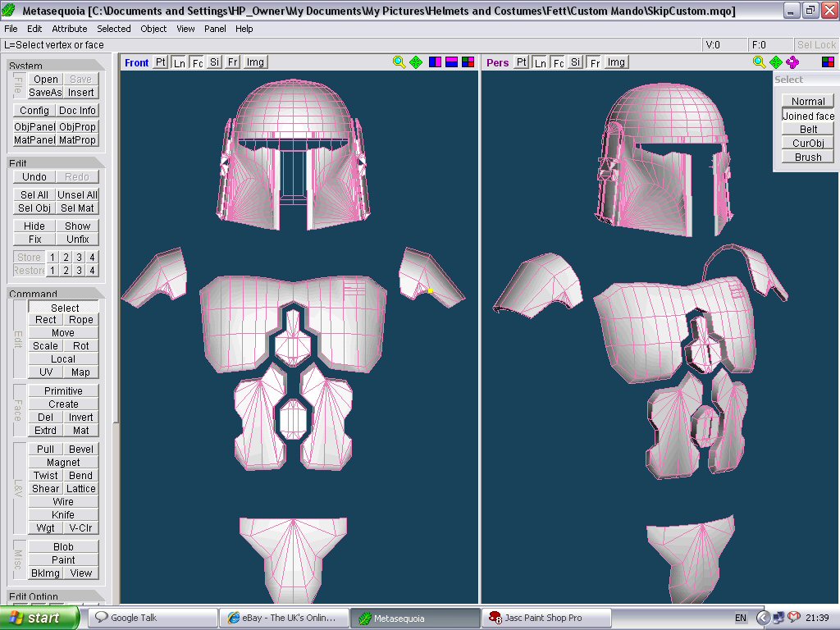
Task: Click the Metasequoia leaf icon in title bar
Action: tap(8, 10)
